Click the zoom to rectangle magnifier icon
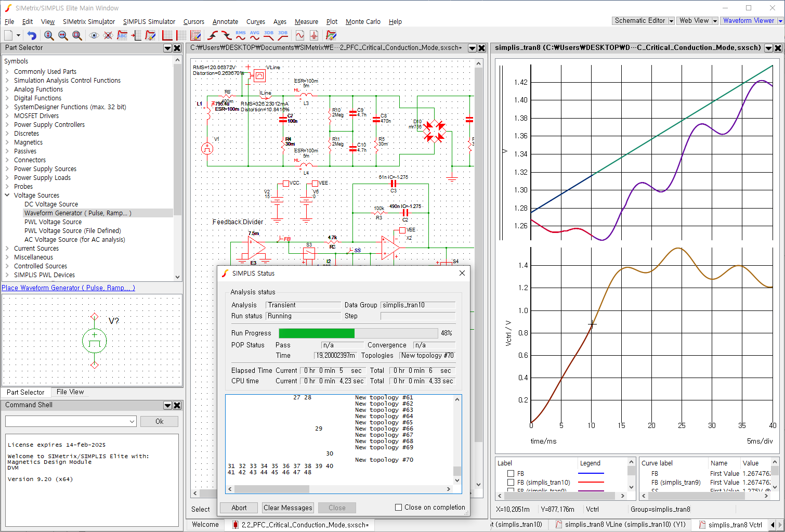This screenshot has height=532, width=785. pyautogui.click(x=77, y=35)
